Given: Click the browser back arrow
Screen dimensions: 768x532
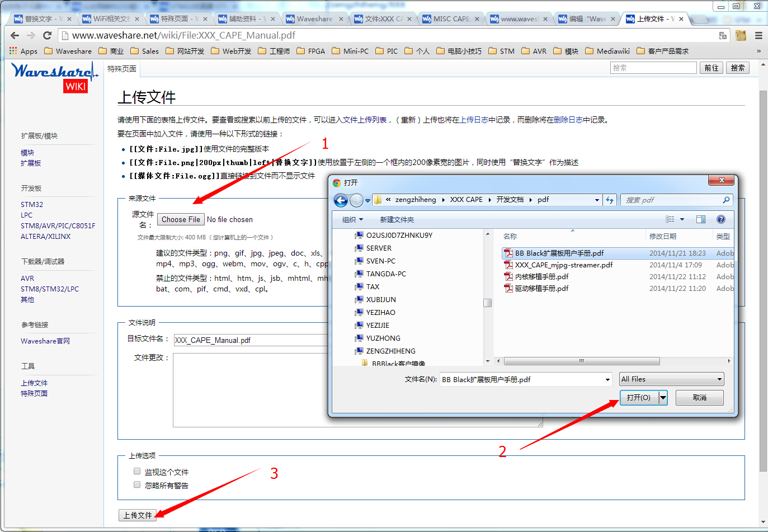Looking at the screenshot, I should (x=15, y=35).
